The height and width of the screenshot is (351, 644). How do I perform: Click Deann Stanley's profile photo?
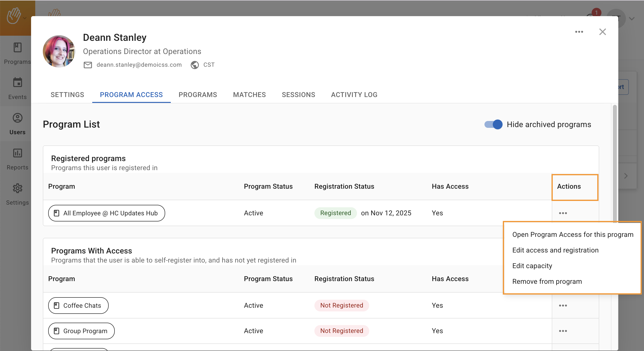pos(59,51)
